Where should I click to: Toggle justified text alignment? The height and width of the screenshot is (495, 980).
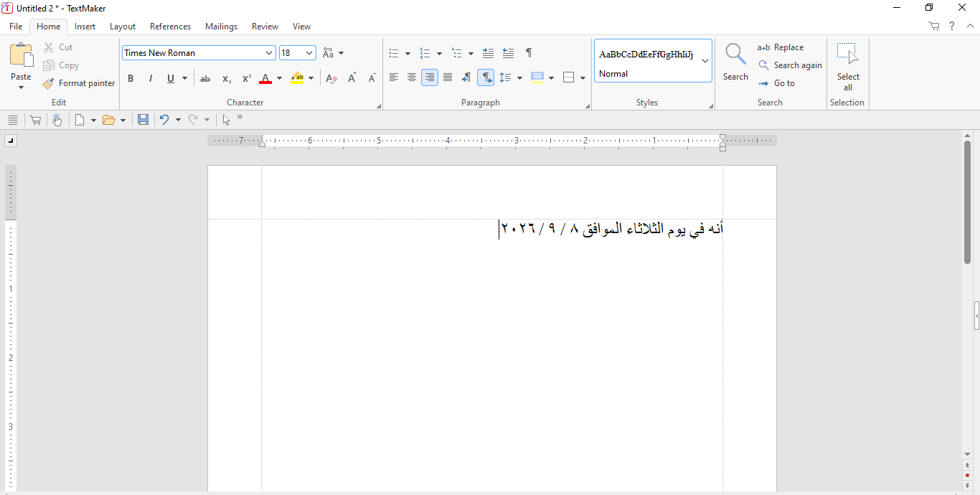click(x=448, y=77)
